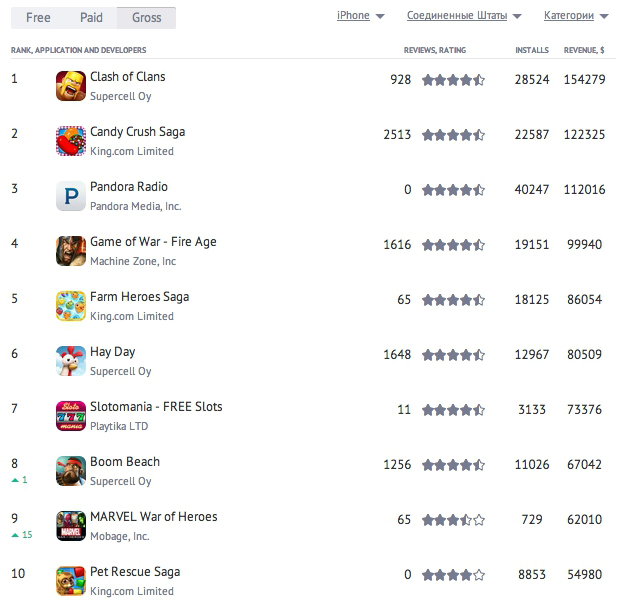The height and width of the screenshot is (609, 625).
Task: Select the Pandora Radio app icon
Action: tap(71, 196)
